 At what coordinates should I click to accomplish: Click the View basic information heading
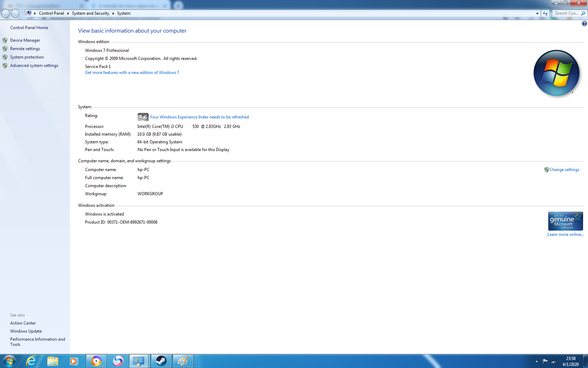132,31
